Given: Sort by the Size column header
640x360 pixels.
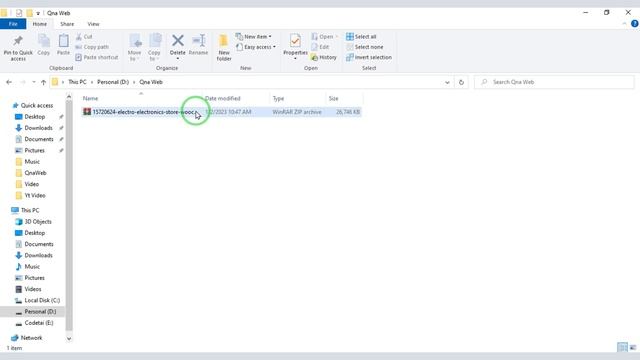Looking at the screenshot, I should pyautogui.click(x=344, y=98).
